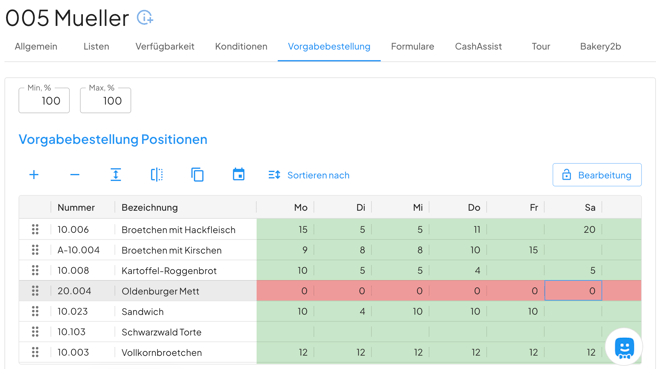Image resolution: width=670 pixels, height=369 pixels.
Task: Click the Bearbeitung lock button
Action: 597,175
